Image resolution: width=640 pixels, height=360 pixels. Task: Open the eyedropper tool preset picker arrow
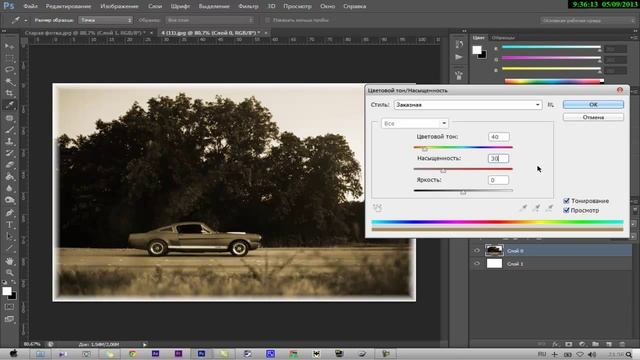[x=26, y=20]
